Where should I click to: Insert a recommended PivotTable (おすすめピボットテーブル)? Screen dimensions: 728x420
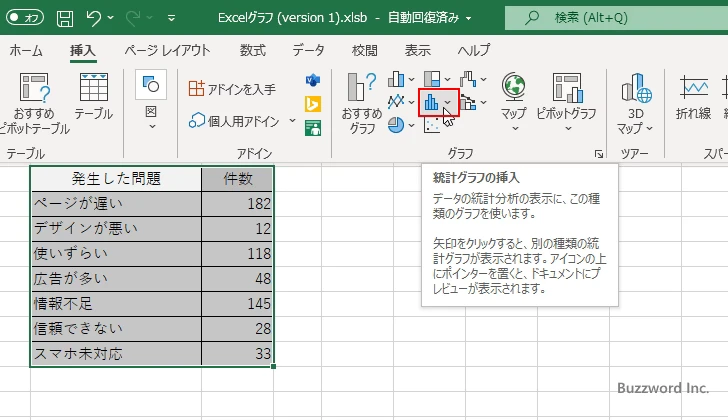34,103
